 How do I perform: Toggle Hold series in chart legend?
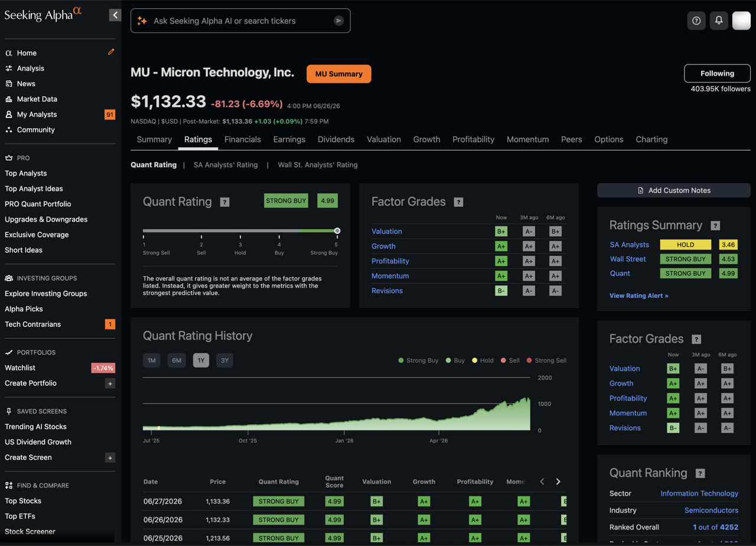click(483, 360)
